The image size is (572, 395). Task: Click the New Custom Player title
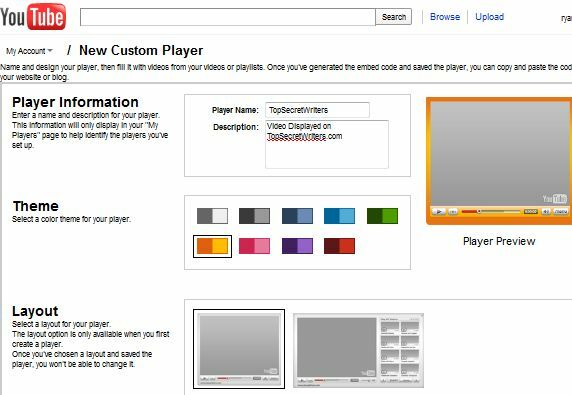click(141, 50)
